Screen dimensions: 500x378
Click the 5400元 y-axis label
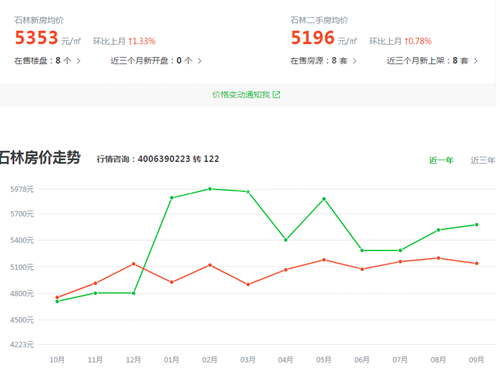[22, 240]
